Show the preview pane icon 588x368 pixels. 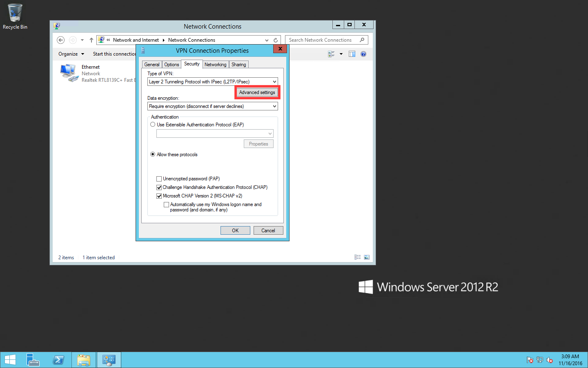point(352,54)
